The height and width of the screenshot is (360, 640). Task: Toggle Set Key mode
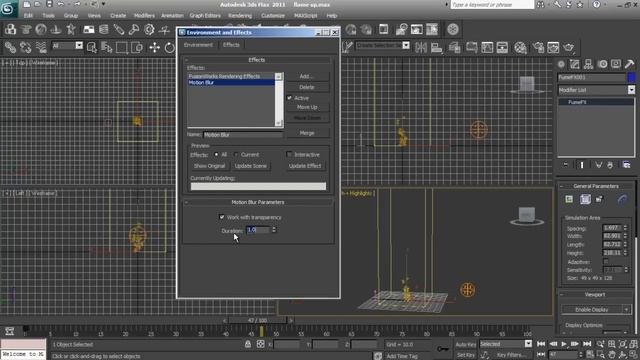[x=466, y=355]
